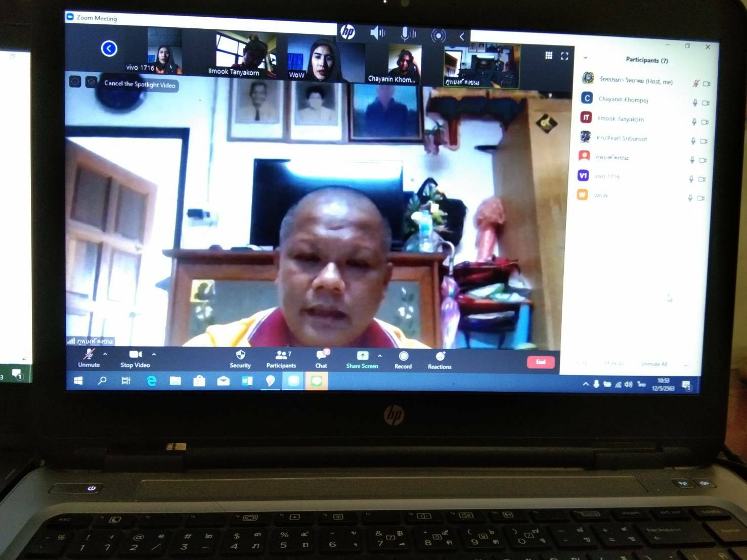Collapse Participants panel using its header chevron
The image size is (747, 560).
pyautogui.click(x=585, y=58)
